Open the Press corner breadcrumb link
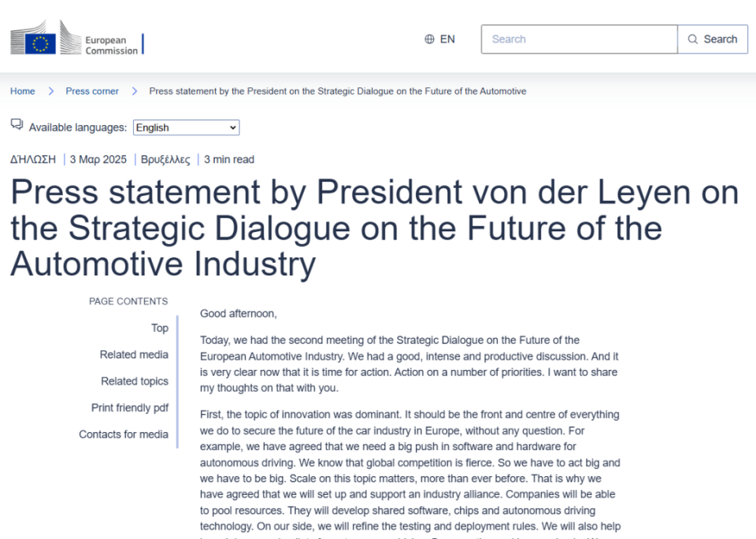 click(92, 91)
